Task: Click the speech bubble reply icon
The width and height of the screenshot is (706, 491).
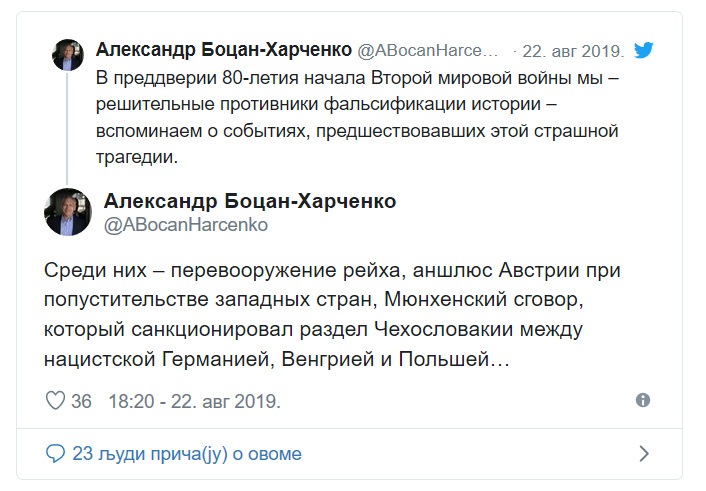Action: [55, 454]
